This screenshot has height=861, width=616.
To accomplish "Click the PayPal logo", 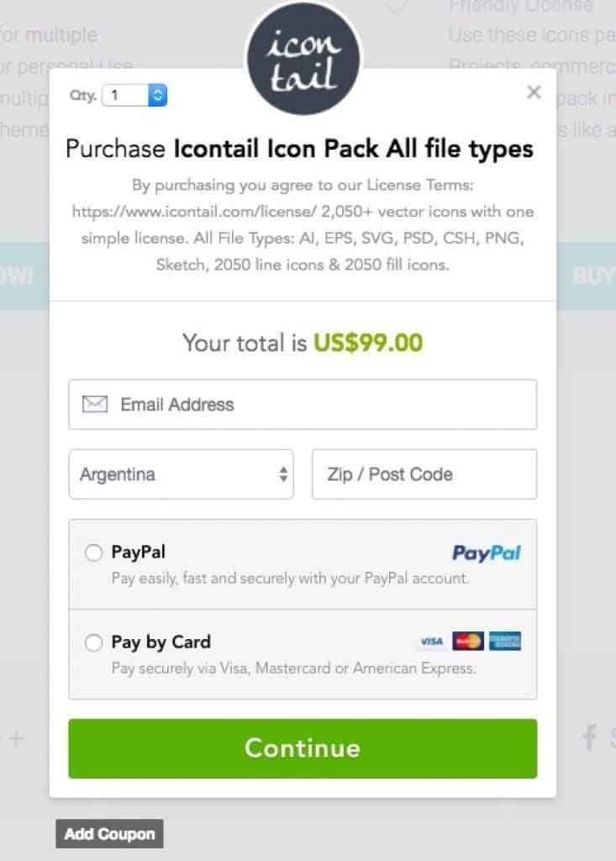I will coord(487,552).
